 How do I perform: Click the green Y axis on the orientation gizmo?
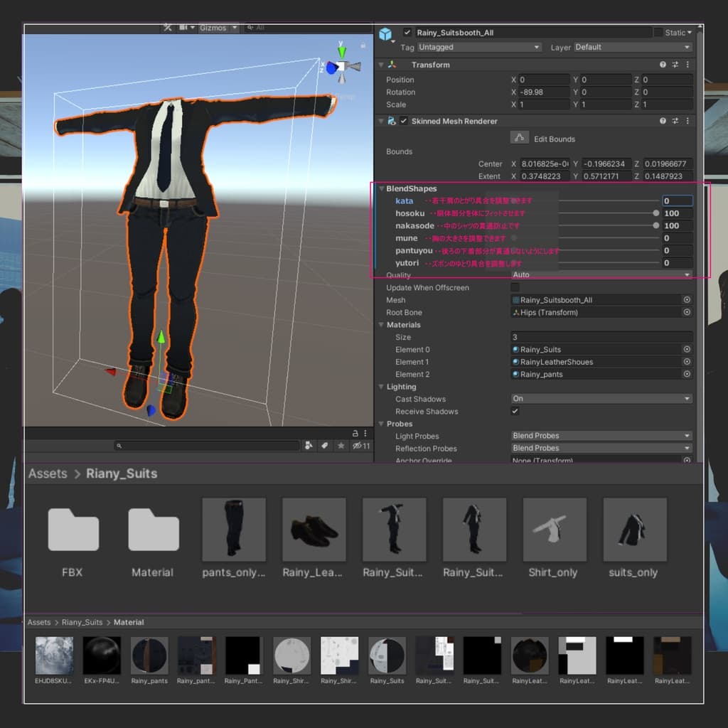coord(342,51)
